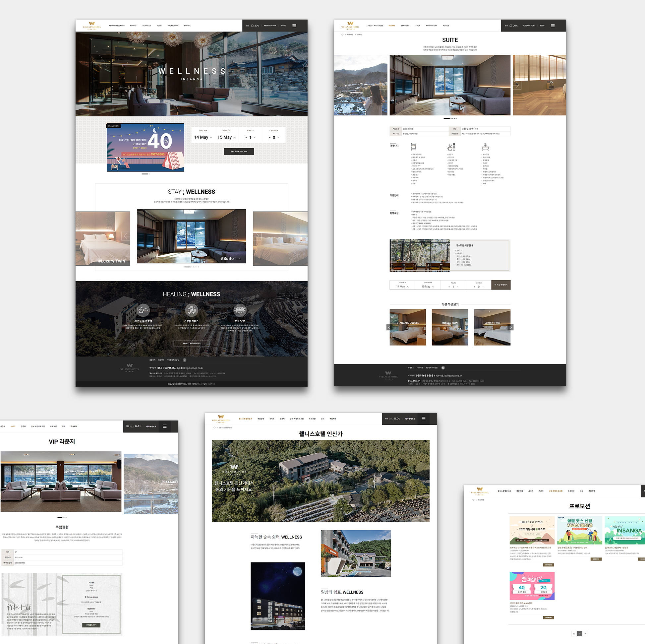
Task: Click next arrow on Suite photo slider
Action: coord(516,85)
